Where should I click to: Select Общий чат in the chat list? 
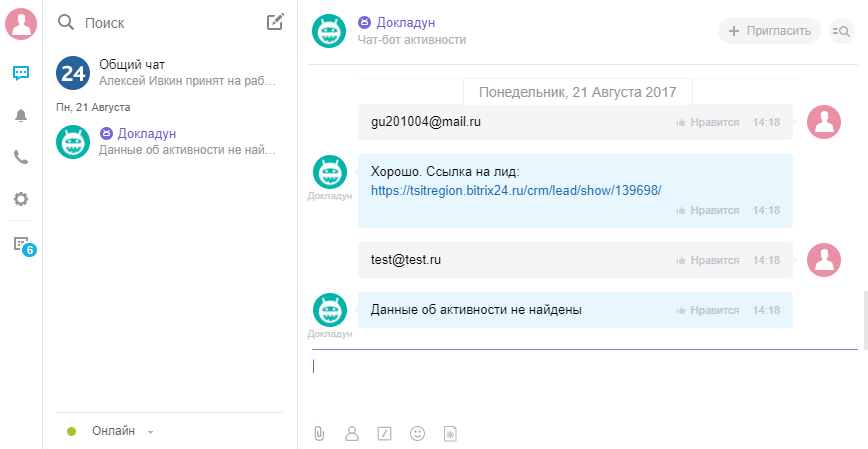click(x=170, y=73)
